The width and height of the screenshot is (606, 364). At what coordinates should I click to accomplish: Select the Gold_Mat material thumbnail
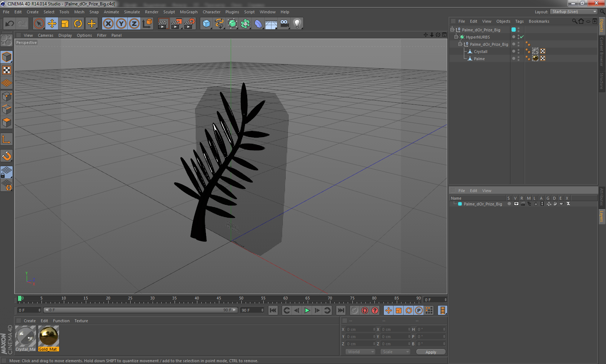pos(48,338)
